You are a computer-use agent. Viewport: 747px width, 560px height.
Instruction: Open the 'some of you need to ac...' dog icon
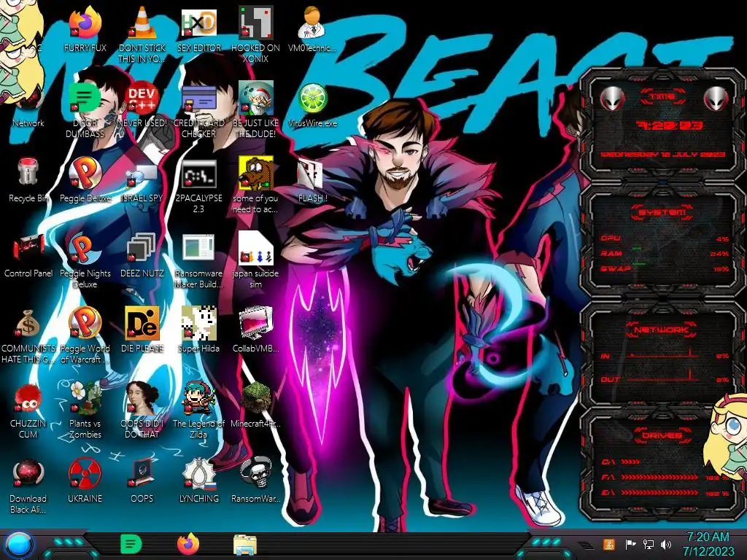pyautogui.click(x=255, y=172)
